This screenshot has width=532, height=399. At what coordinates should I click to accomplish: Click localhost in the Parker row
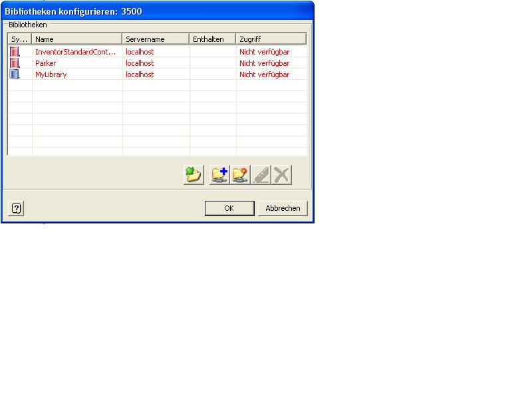tap(140, 63)
